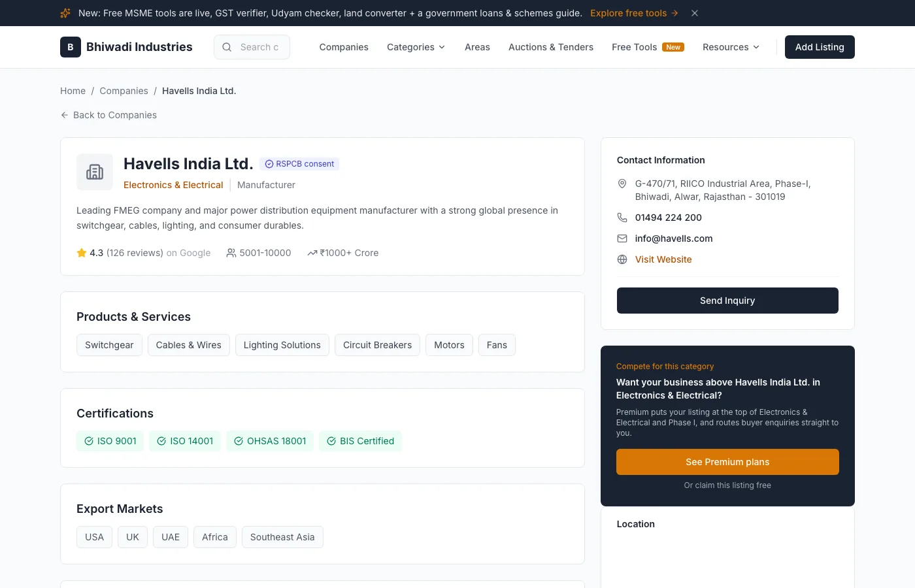Dismiss the announcement banner
This screenshot has width=915, height=588.
pyautogui.click(x=695, y=13)
